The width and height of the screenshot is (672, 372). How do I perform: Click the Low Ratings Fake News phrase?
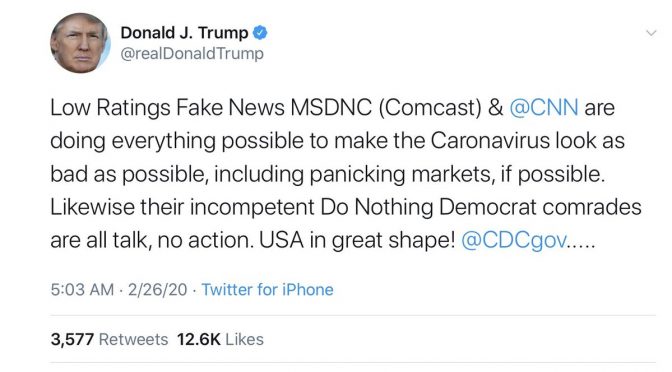click(x=168, y=107)
